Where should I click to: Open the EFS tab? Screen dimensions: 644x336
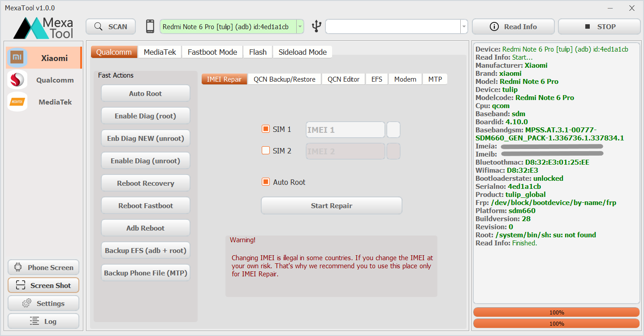[377, 79]
